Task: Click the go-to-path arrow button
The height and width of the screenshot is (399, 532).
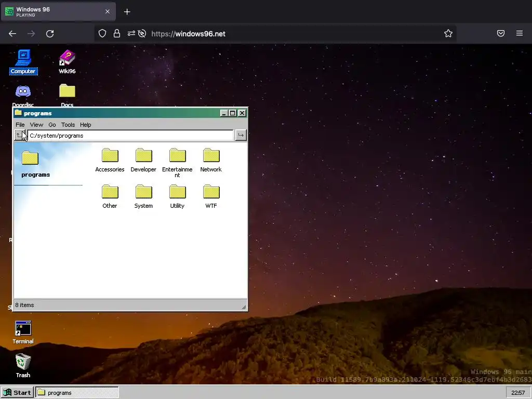Action: (241, 136)
